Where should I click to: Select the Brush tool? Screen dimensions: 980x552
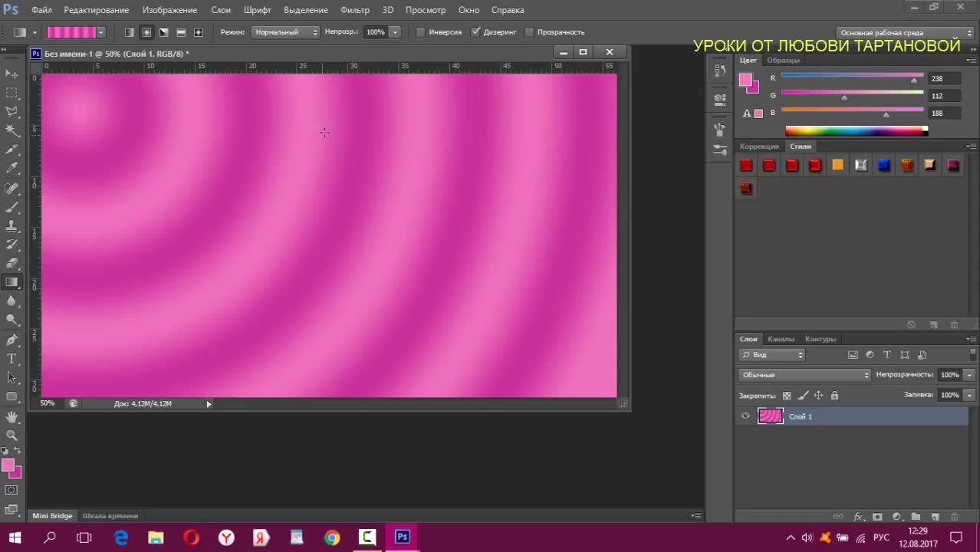(12, 207)
